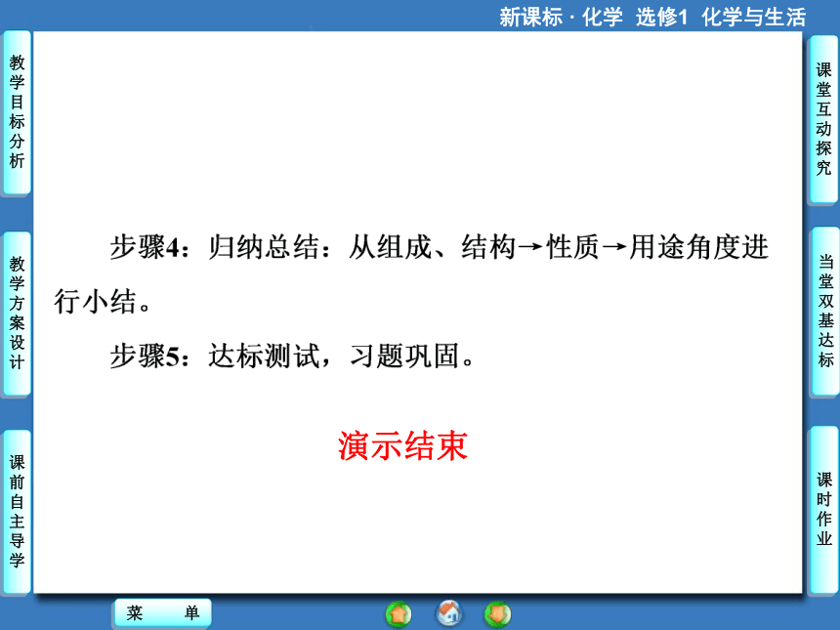Switch to 当堂双基达标 tab
The height and width of the screenshot is (630, 840).
(825, 312)
